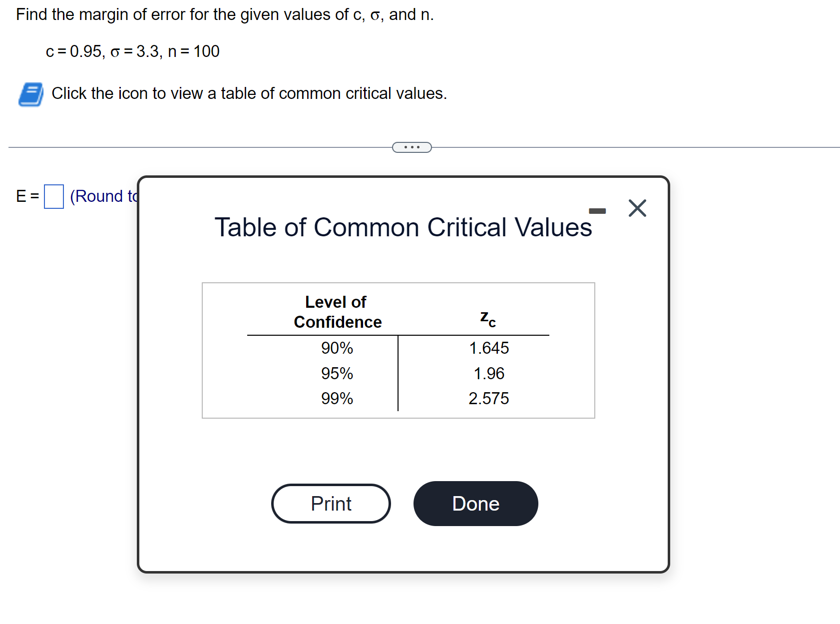Screen dimensions: 840x624
Task: Click the dash icon above the table title
Action: point(597,210)
